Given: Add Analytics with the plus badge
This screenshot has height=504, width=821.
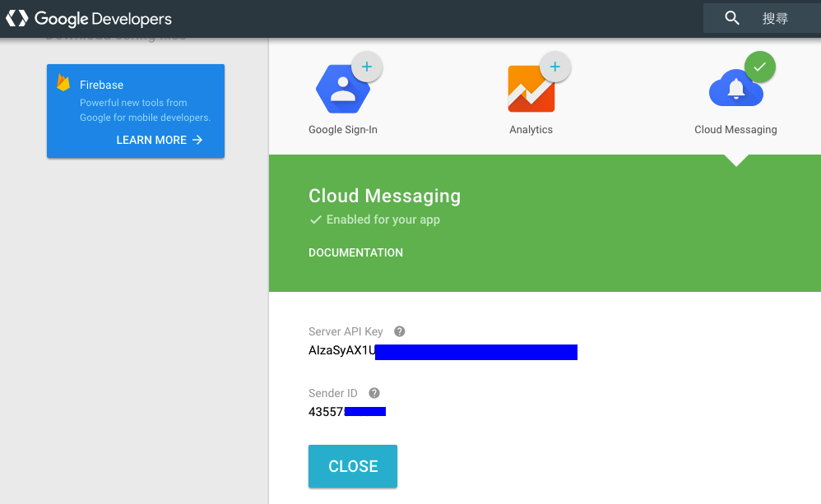Looking at the screenshot, I should click(555, 67).
